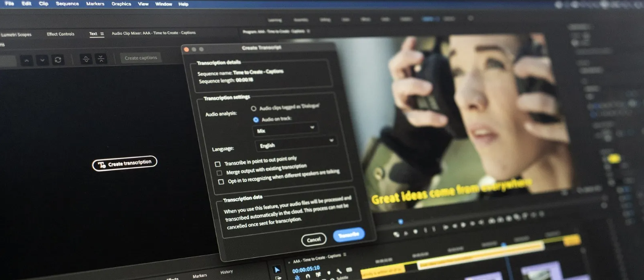Select the Text panel tab
This screenshot has height=280, width=644.
93,34
